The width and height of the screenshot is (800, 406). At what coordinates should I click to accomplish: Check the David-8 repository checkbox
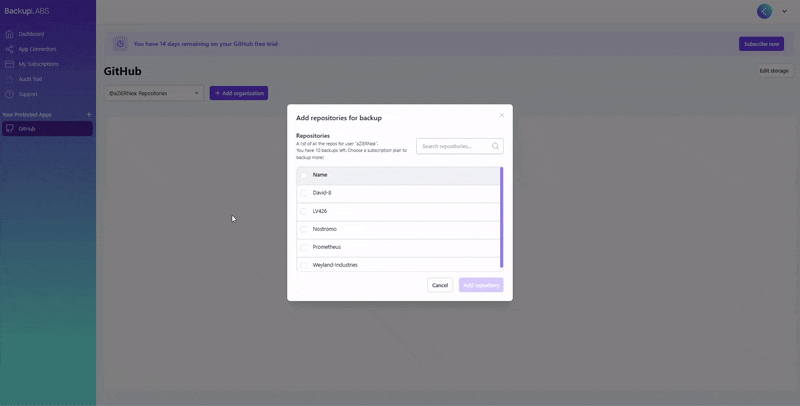(x=304, y=193)
